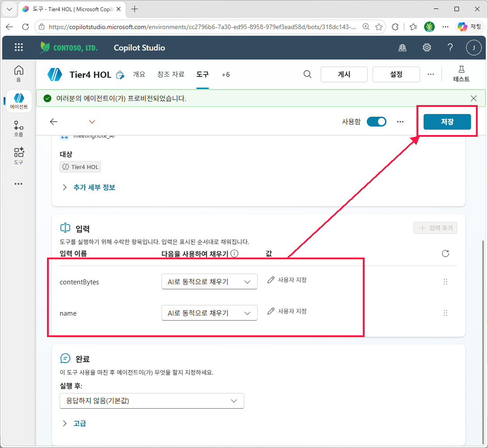Expand the Advanced section

(x=74, y=423)
